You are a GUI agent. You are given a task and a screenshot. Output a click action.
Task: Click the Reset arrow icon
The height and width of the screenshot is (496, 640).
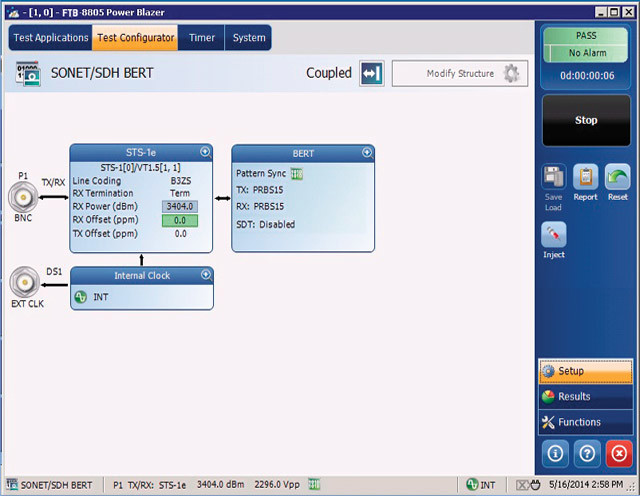pos(617,177)
